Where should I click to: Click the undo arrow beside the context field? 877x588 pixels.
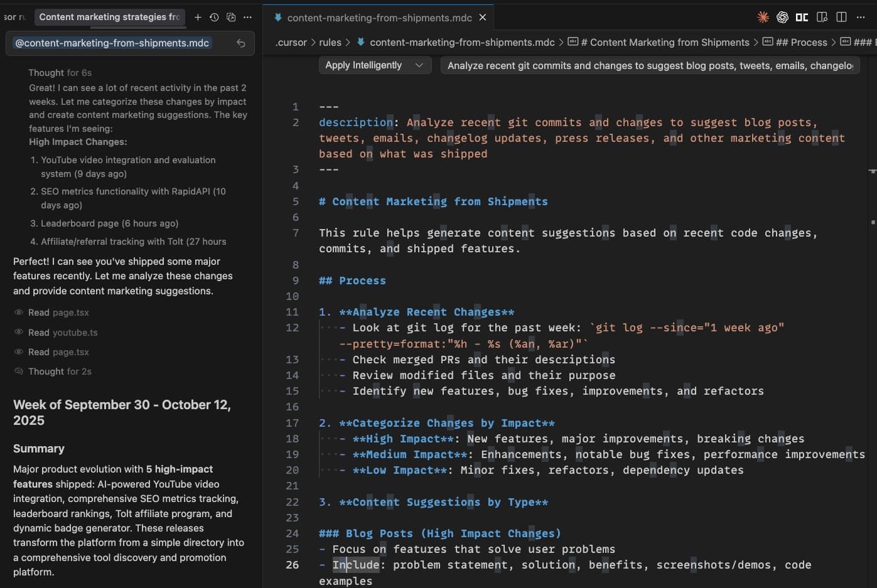[242, 43]
